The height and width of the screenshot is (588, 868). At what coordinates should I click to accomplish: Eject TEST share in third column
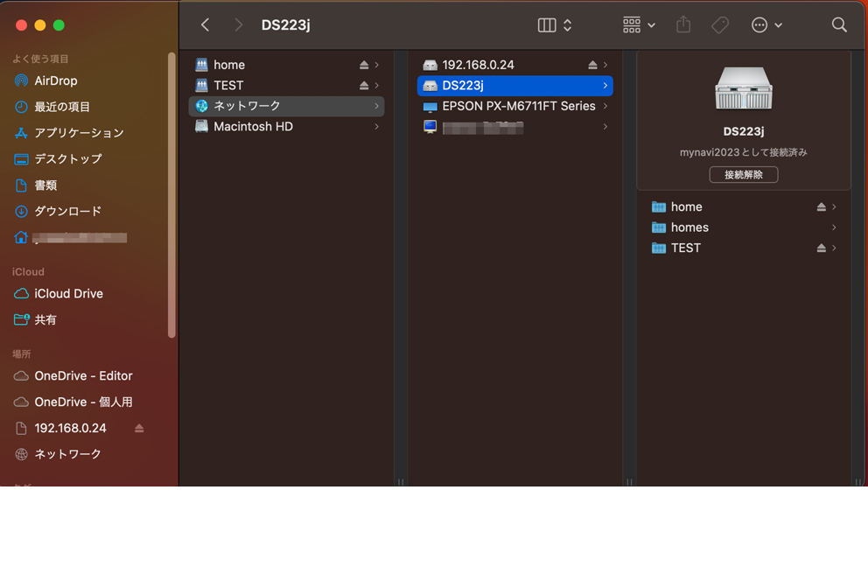pos(821,248)
